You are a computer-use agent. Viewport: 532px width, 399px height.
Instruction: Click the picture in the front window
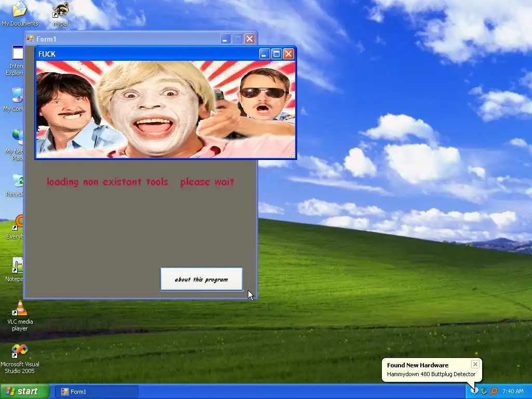click(166, 109)
